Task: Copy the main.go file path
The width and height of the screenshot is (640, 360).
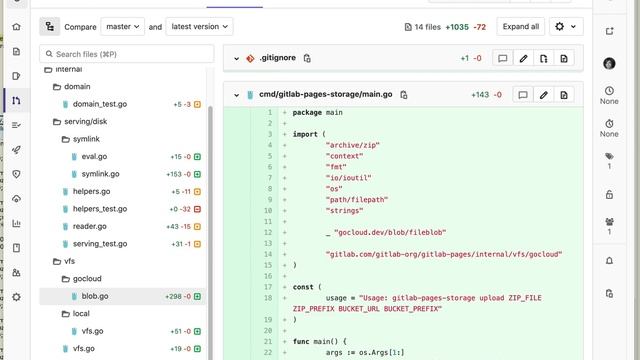Action: (x=404, y=95)
